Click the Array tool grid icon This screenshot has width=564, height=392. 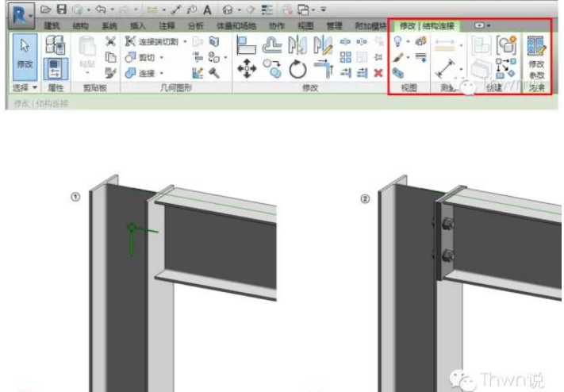346,57
